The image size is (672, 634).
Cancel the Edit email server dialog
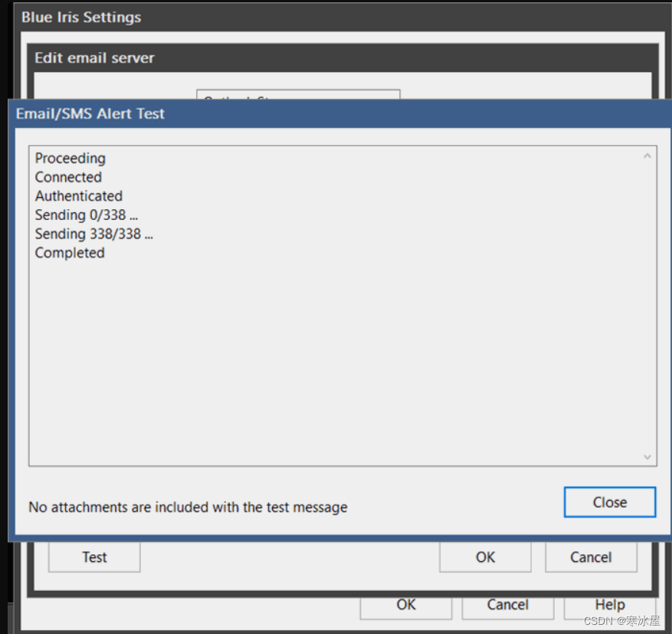click(591, 557)
